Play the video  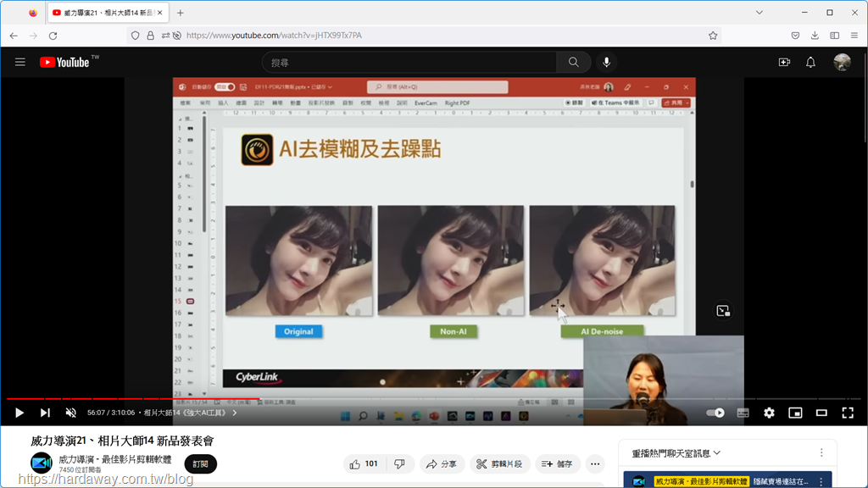click(x=19, y=413)
